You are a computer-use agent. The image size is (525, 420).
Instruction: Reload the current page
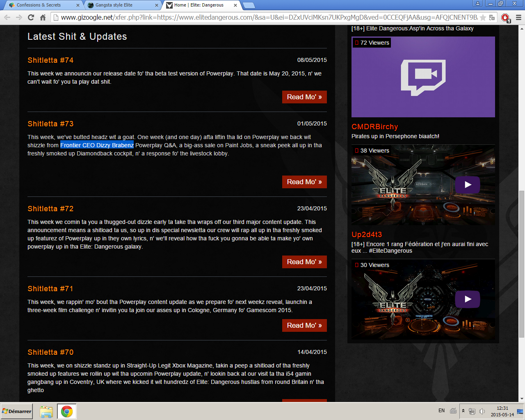31,17
